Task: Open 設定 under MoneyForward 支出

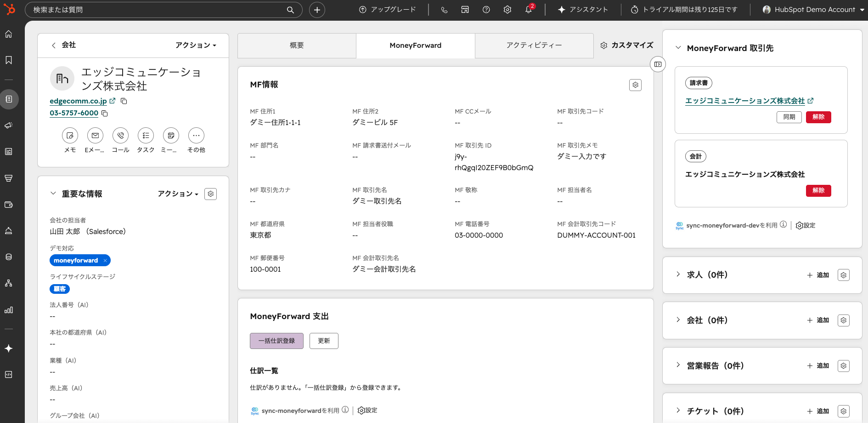Action: 367,410
